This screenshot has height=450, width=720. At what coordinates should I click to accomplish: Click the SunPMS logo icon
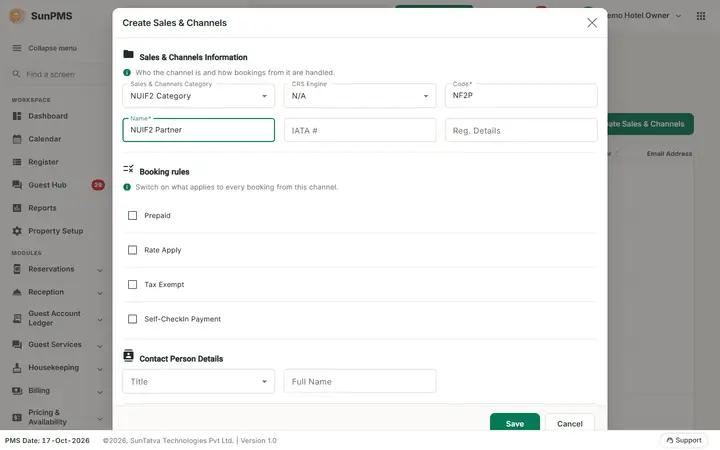pyautogui.click(x=17, y=16)
